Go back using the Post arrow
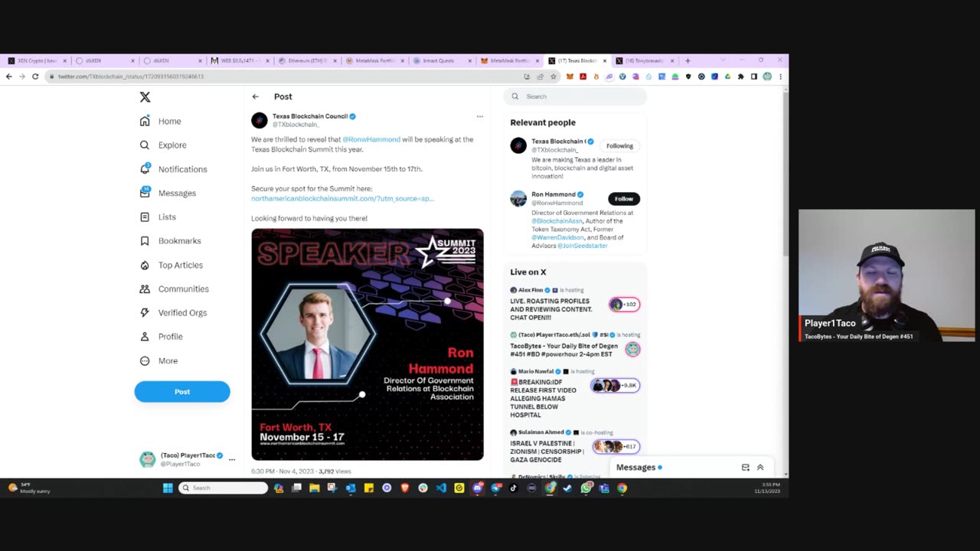The image size is (980, 551). [x=256, y=96]
